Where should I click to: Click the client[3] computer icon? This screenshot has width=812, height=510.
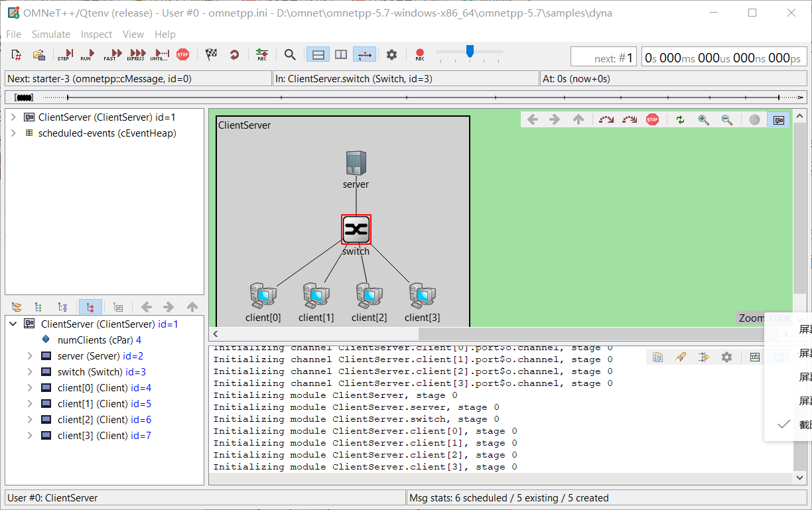422,296
